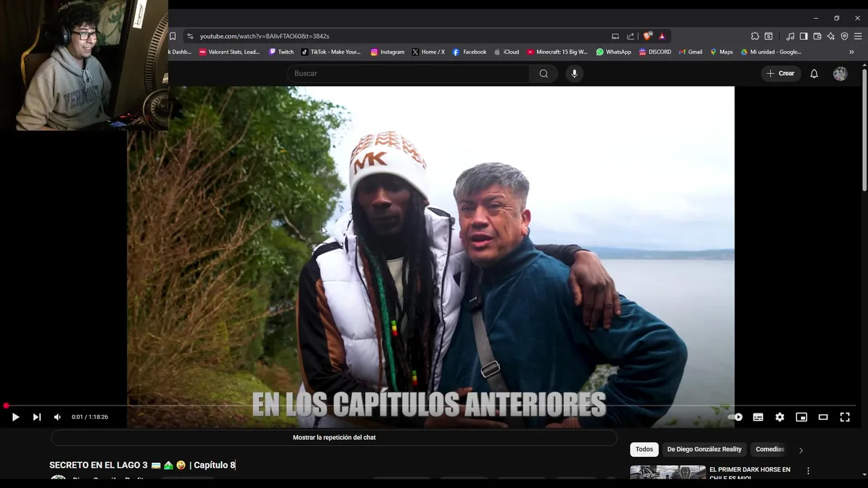This screenshot has height=488, width=868.
Task: Open Brave Shields lion icon
Action: point(648,36)
